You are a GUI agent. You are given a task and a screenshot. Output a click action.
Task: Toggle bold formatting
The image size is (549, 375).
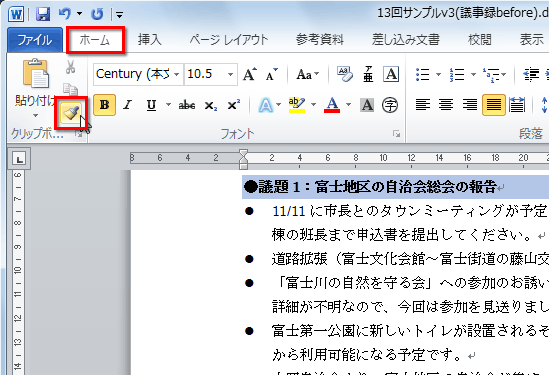(104, 105)
